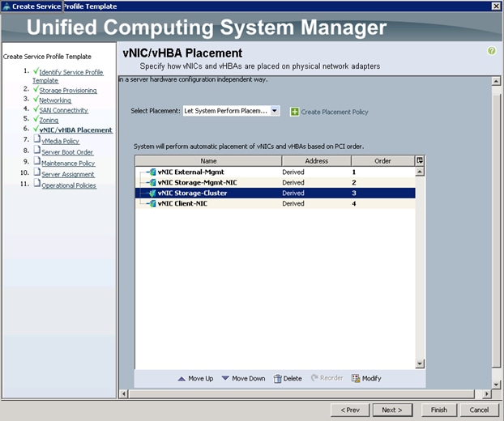Select the vNIC Client-NIC row
504x421 pixels.
275,203
